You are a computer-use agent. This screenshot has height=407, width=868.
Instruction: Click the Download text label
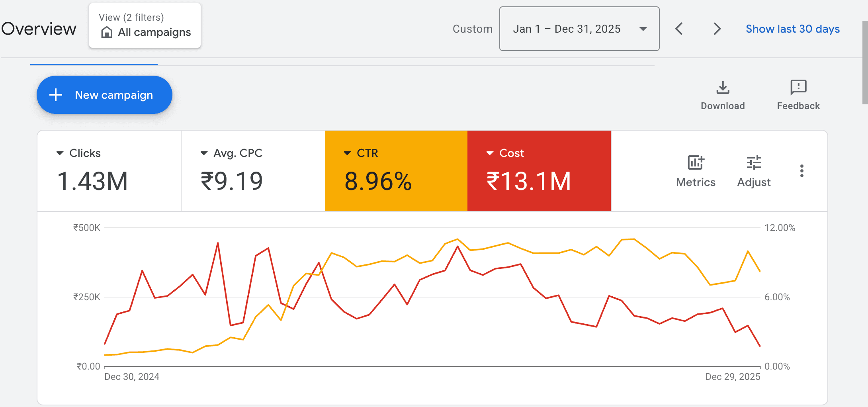coord(723,106)
